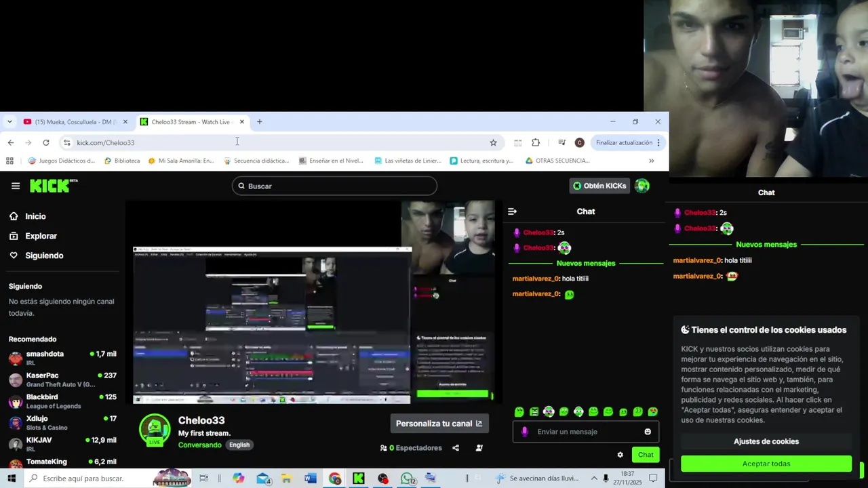Open Secuencia didáctica bookmark
Viewport: 868px width, 488px height.
[256, 161]
